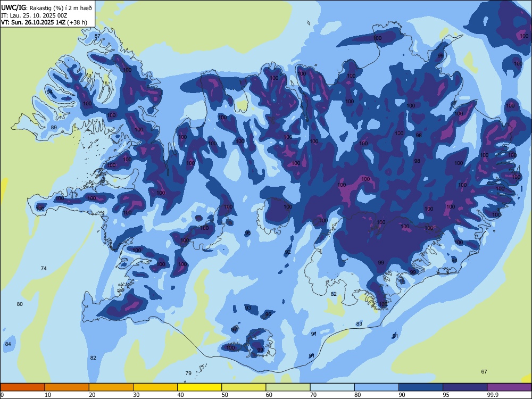Click the "UWC/IG" title text
532x399 pixels.
click(x=14, y=8)
